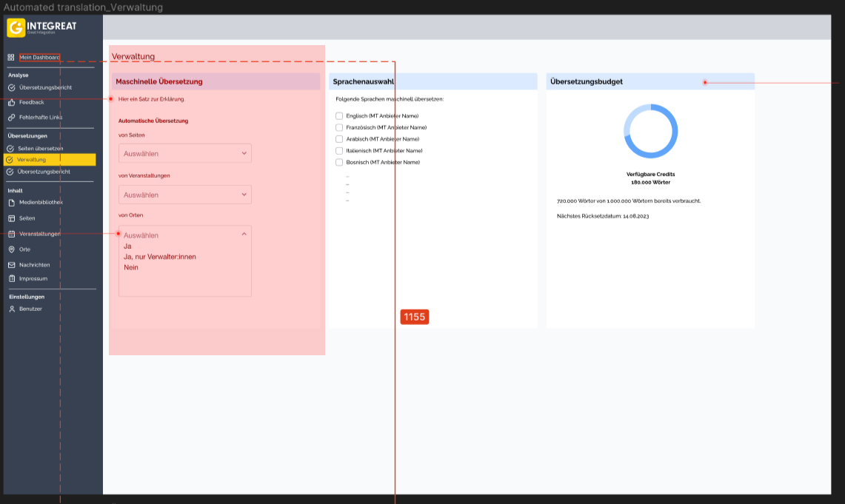Open Medienbibliothek in sidebar
The image size is (845, 504).
coord(41,203)
